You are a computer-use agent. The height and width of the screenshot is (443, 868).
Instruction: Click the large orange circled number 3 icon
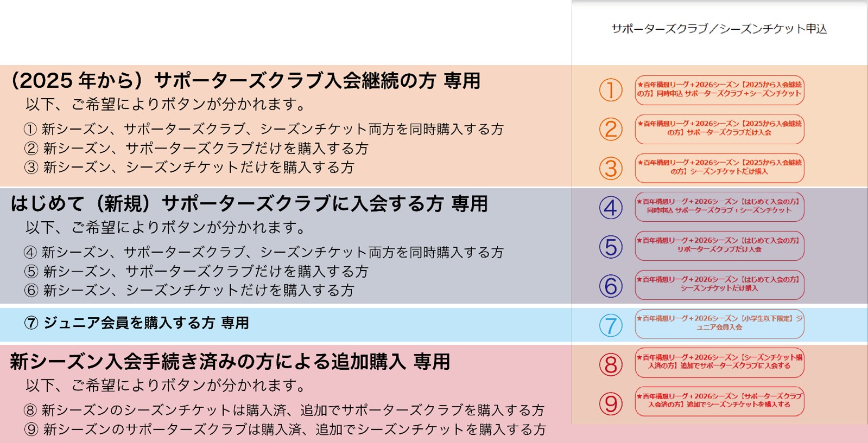611,168
